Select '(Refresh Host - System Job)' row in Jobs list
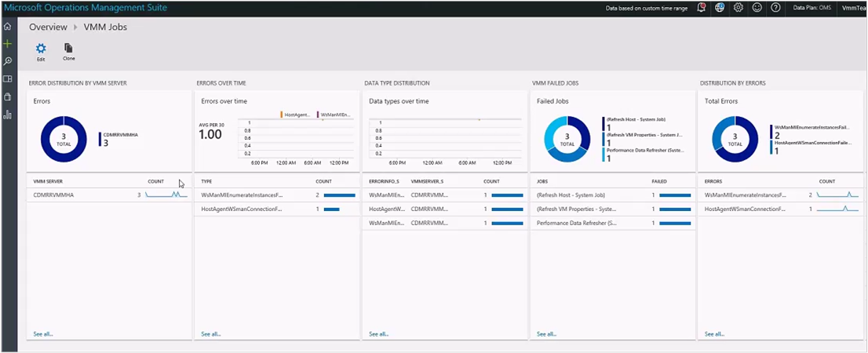The height and width of the screenshot is (353, 868). [x=613, y=195]
